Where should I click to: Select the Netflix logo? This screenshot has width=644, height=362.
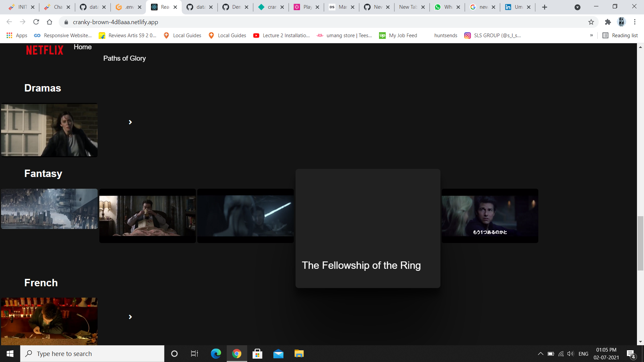[x=44, y=50]
